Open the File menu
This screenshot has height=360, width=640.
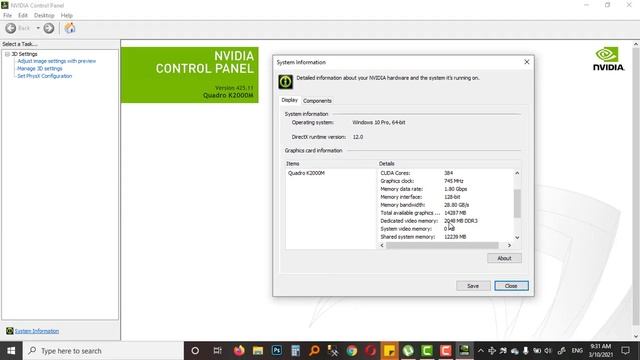click(x=7, y=16)
